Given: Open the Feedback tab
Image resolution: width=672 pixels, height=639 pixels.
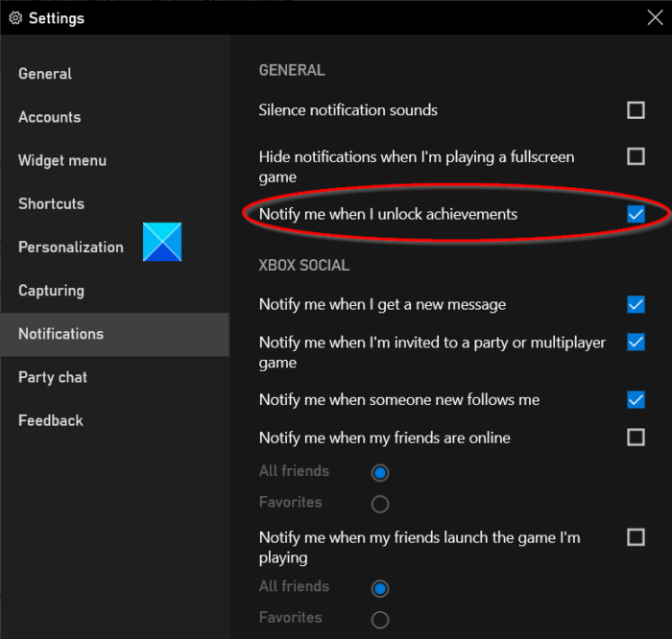Looking at the screenshot, I should click(51, 420).
